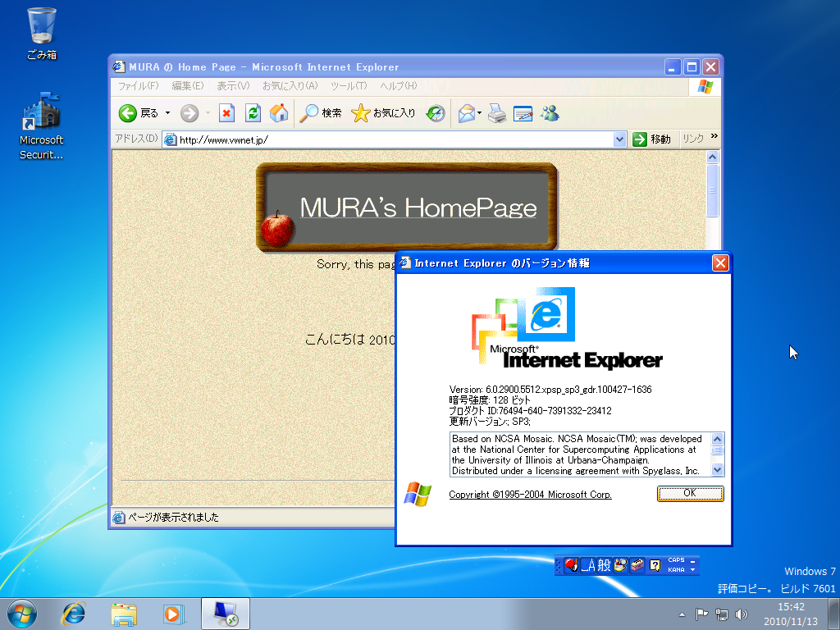Click the MURA's HomePage blackboard banner

pyautogui.click(x=407, y=207)
